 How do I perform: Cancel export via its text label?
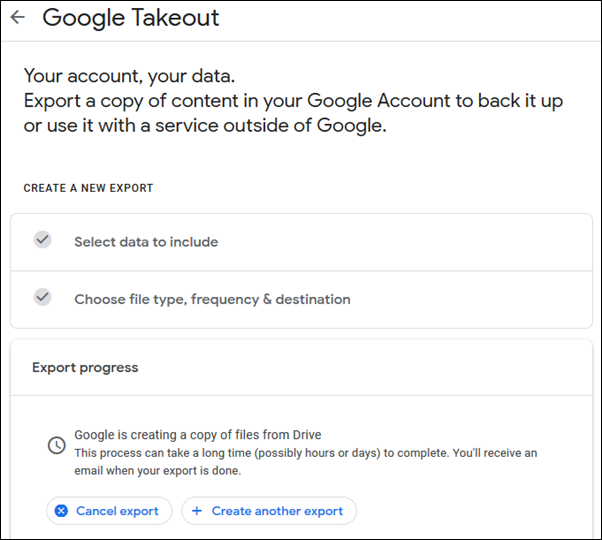coord(117,511)
